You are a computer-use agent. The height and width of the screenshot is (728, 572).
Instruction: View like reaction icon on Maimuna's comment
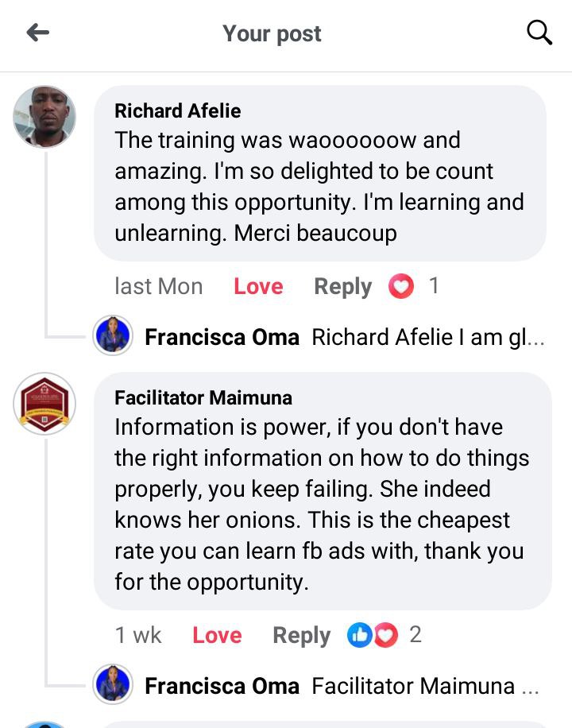[360, 635]
